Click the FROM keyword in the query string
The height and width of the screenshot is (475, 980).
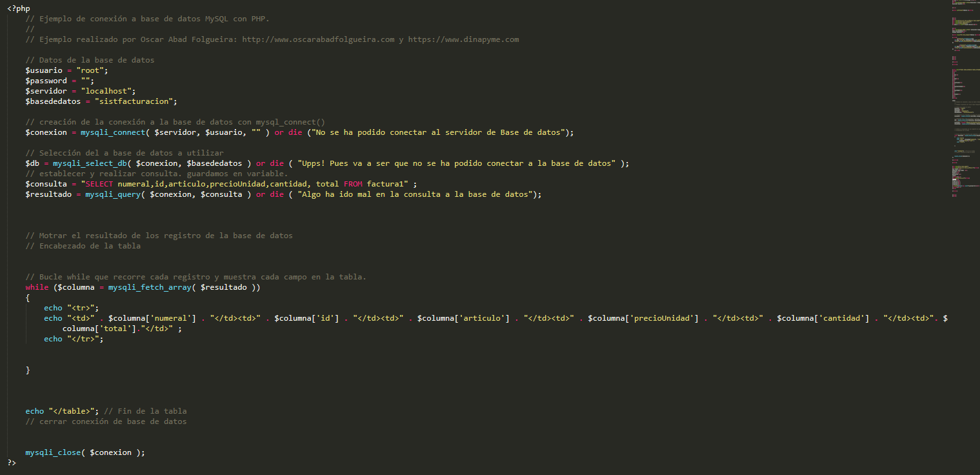[353, 184]
